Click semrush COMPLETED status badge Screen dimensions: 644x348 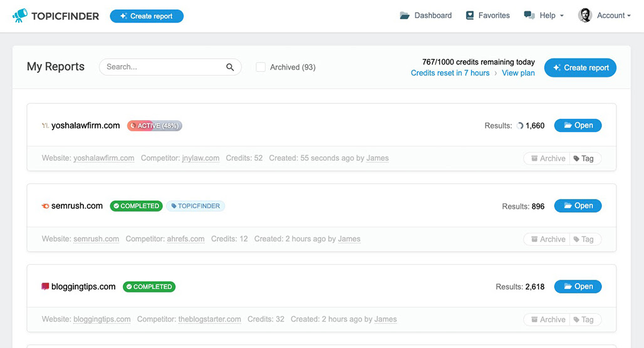point(137,206)
